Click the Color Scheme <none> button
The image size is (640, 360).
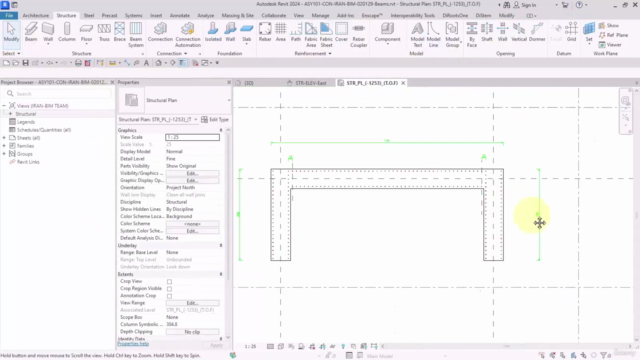[192, 224]
